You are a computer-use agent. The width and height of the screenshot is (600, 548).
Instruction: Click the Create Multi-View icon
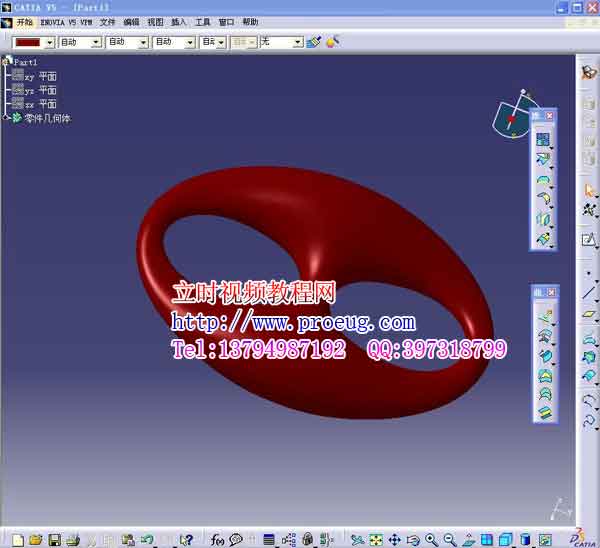tap(487, 540)
